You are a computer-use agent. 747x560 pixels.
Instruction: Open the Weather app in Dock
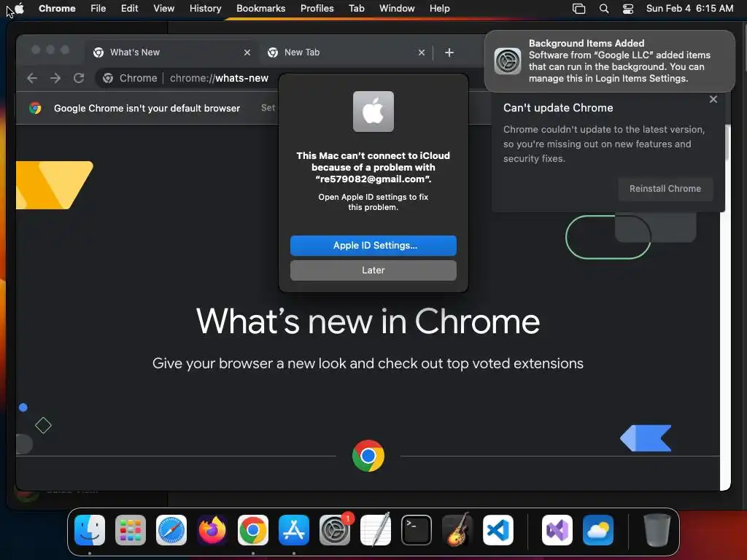pos(598,530)
